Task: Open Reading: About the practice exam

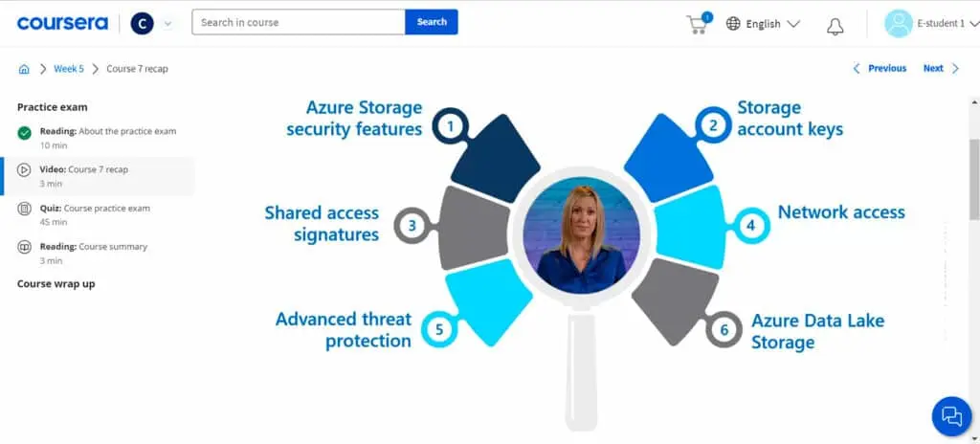Action: tap(108, 131)
